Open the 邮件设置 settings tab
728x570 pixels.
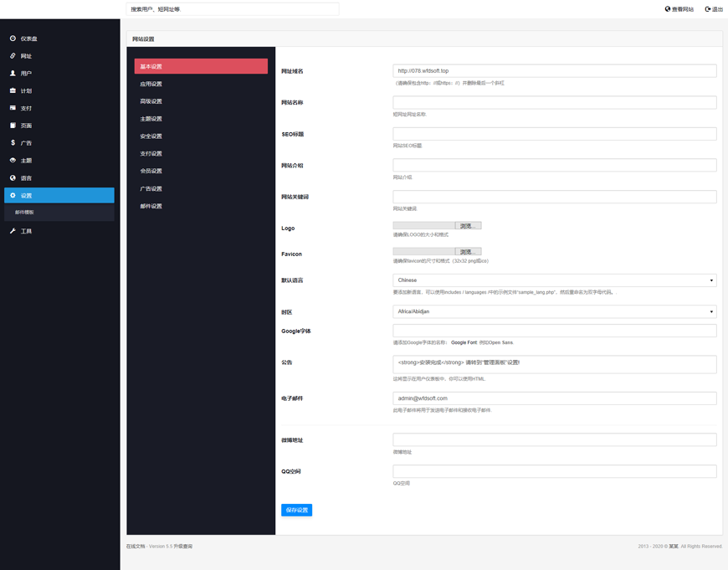click(151, 206)
